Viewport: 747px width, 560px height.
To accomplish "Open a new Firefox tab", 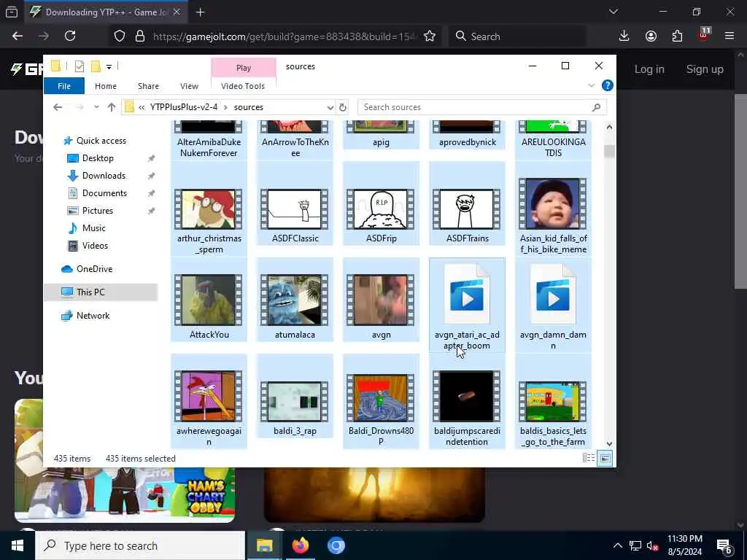I will [x=200, y=12].
